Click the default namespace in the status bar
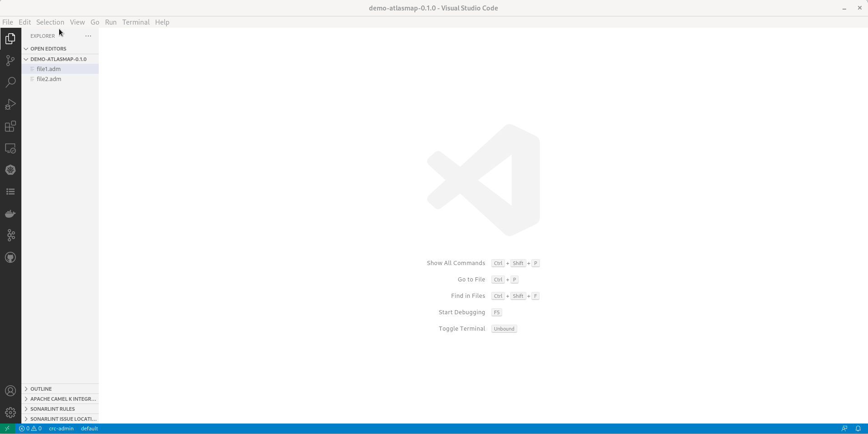The height and width of the screenshot is (434, 868). pos(90,428)
